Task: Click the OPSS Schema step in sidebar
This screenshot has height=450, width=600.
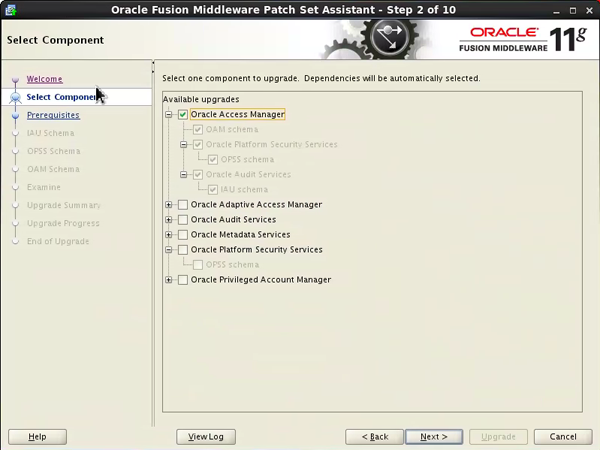Action: point(54,151)
